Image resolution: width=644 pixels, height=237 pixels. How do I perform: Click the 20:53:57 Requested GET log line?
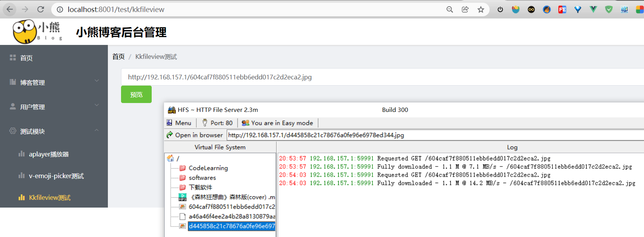click(x=415, y=158)
